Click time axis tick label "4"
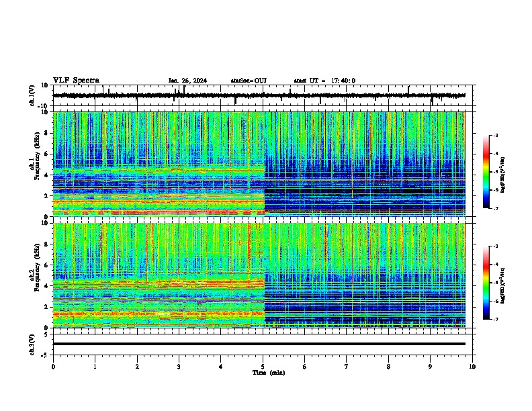Screen dimensions: 532x411 221,367
